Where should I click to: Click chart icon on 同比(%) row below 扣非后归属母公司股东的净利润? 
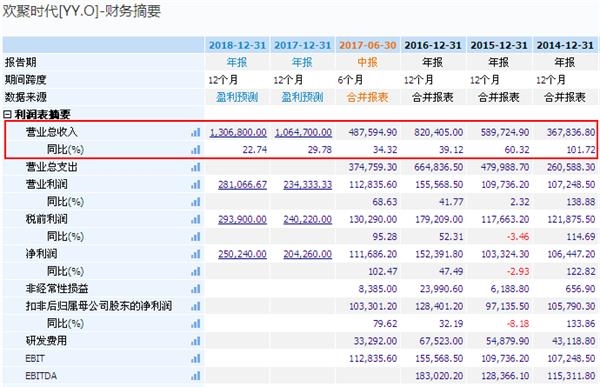click(x=196, y=323)
